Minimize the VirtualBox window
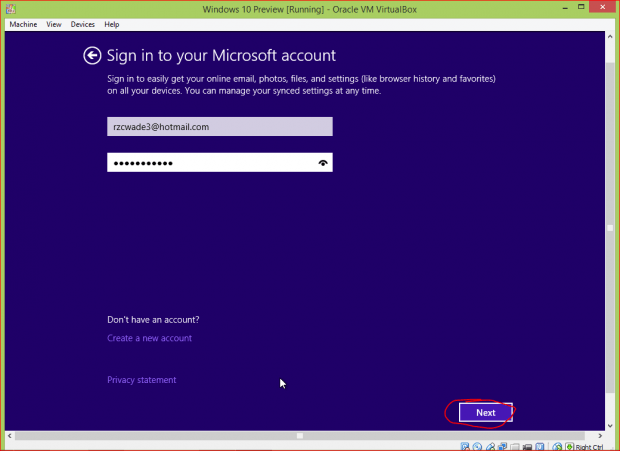This screenshot has height=451, width=620. tap(565, 7)
